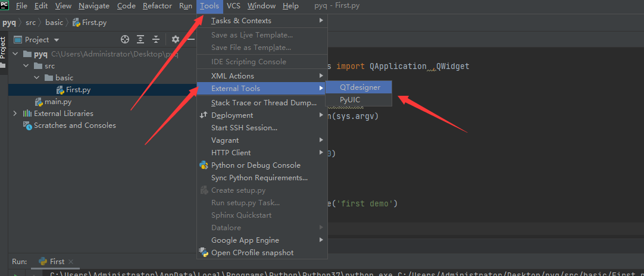This screenshot has width=644, height=276.
Task: Click the Run tab Python icon
Action: (43, 261)
